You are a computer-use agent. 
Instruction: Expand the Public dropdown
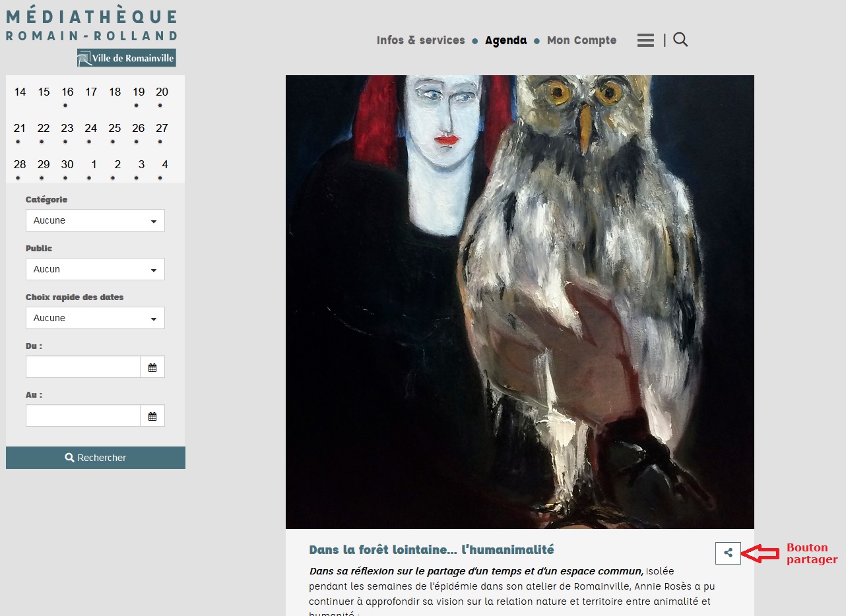[95, 269]
